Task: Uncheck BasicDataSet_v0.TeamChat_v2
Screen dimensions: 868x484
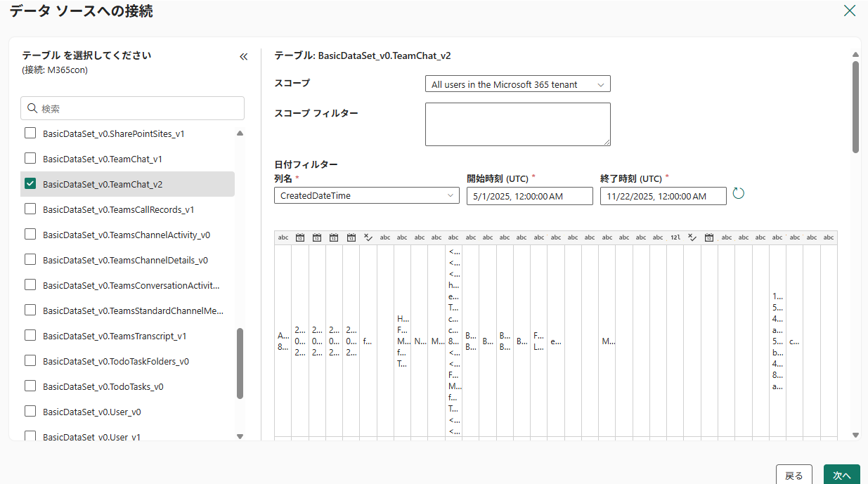Action: click(x=30, y=184)
